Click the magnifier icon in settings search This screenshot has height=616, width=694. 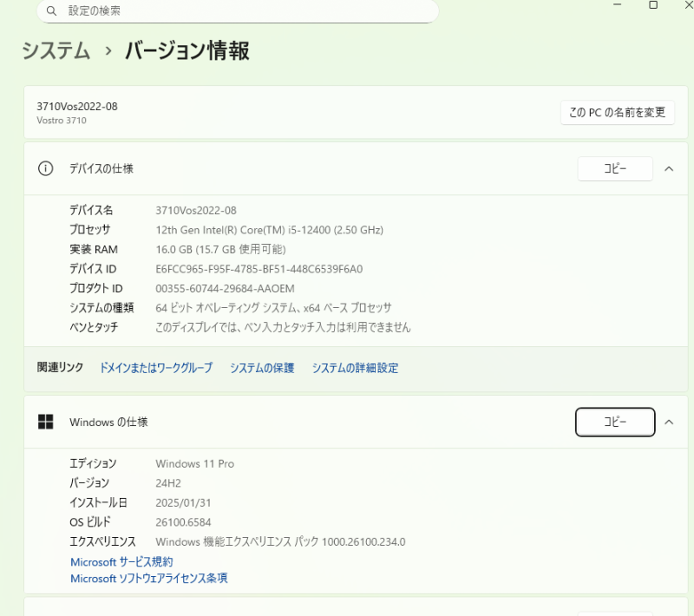[52, 11]
